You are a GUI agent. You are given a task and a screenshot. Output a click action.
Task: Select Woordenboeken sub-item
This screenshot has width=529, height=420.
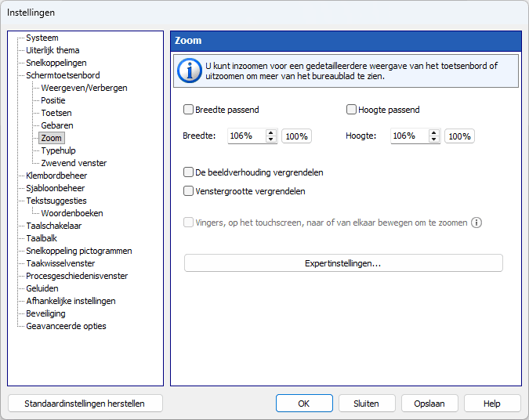pos(72,213)
